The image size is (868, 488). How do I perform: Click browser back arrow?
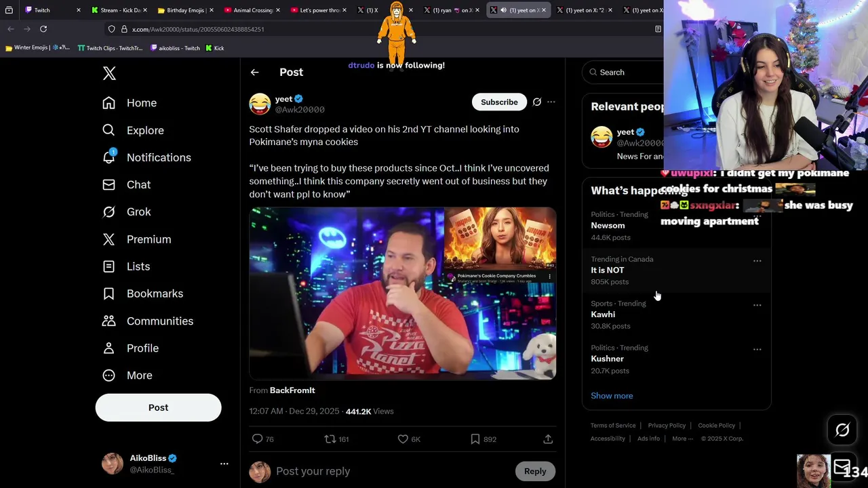click(x=10, y=29)
